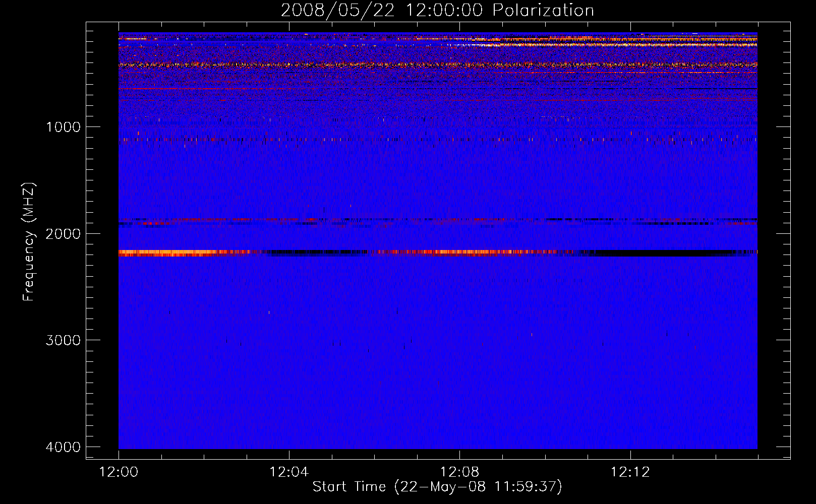Click the "12:00" time tick label
The width and height of the screenshot is (816, 504).
pos(119,472)
